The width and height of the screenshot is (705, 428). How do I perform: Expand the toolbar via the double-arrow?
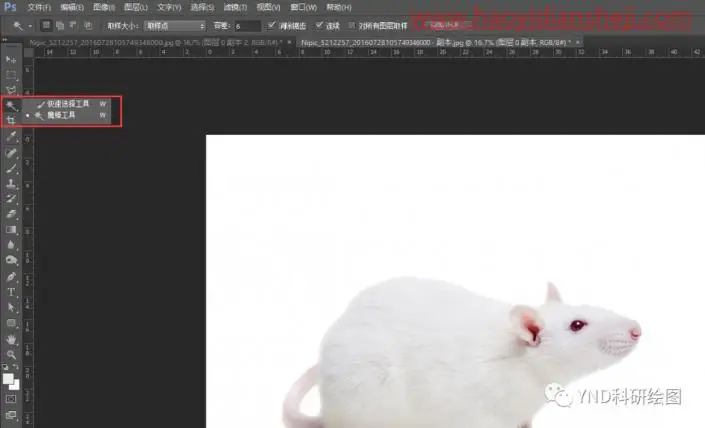(4, 40)
